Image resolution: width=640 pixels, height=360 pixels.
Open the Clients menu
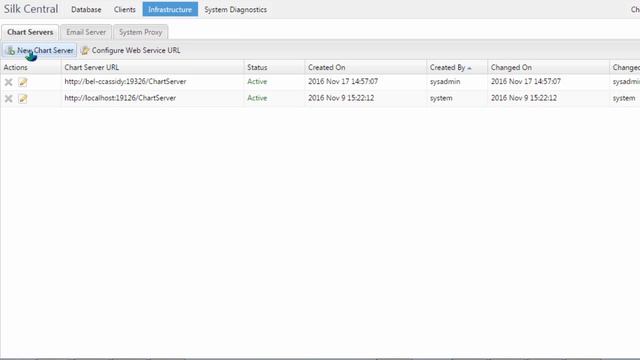[124, 9]
